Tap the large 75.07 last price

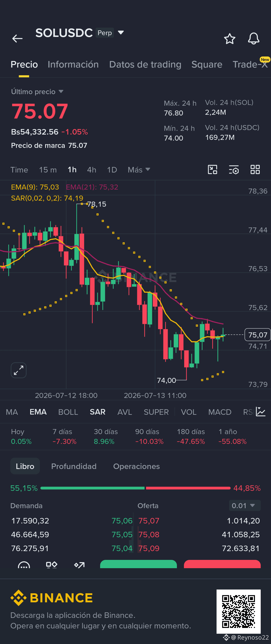click(x=40, y=111)
